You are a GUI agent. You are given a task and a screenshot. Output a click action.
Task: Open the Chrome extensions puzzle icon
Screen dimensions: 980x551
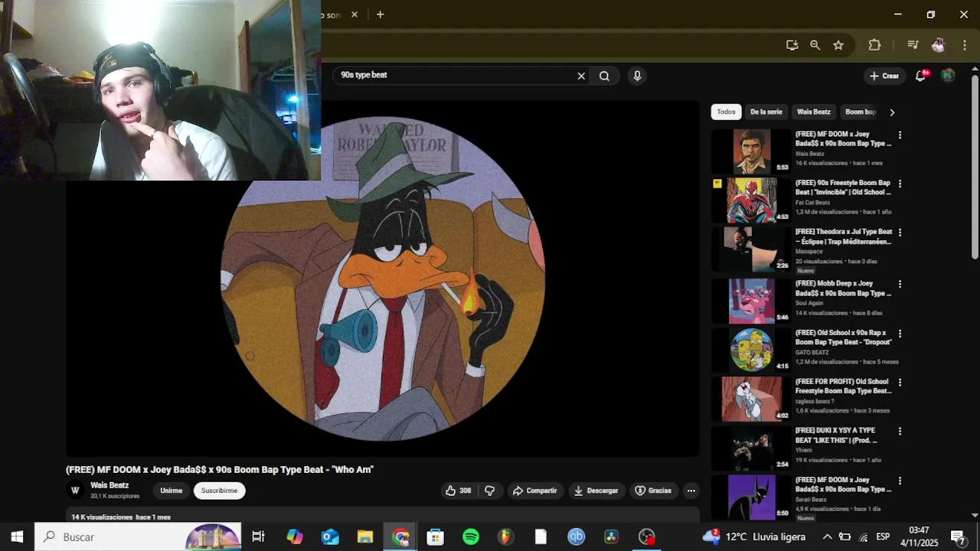pos(874,45)
